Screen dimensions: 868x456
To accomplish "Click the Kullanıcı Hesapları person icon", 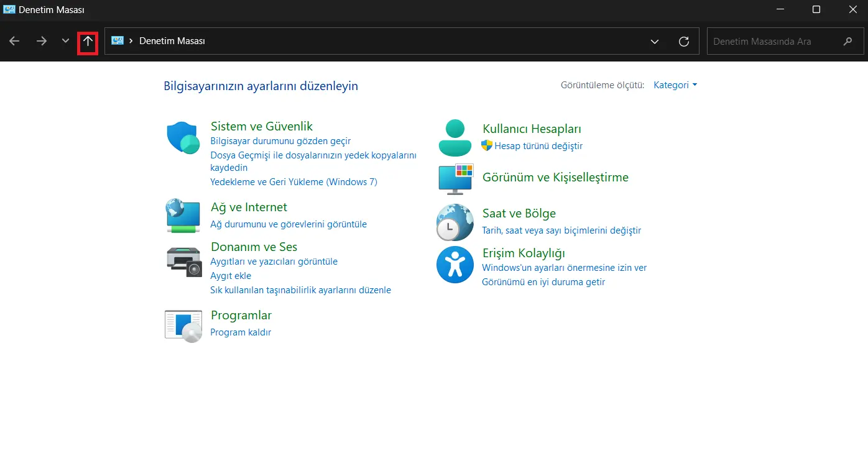I will pos(455,137).
